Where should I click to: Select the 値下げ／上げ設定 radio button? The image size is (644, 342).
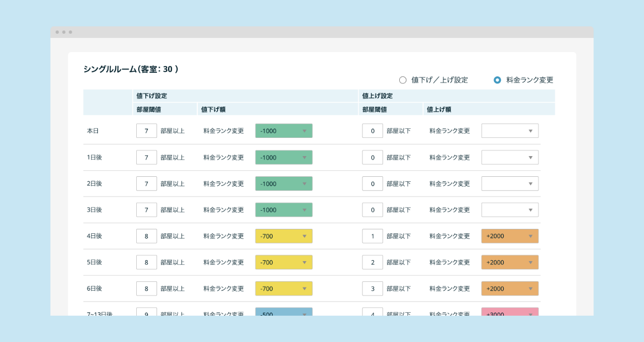[x=403, y=80]
